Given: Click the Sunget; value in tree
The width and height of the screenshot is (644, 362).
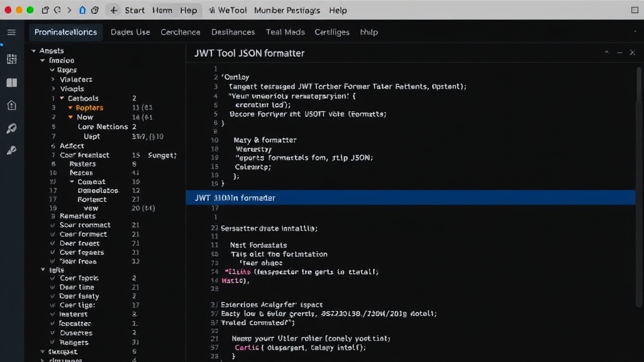Looking at the screenshot, I should 162,155.
